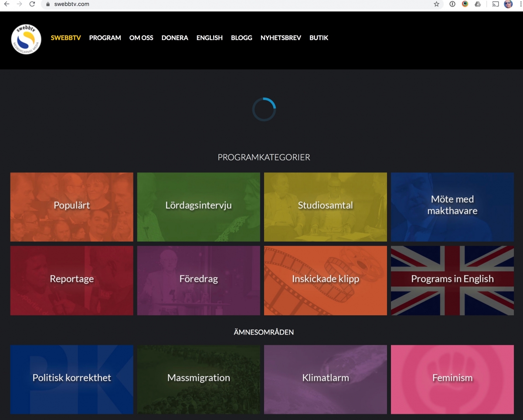Choose the pink Feminism topic tile
Viewport: 523px width, 420px height.
452,379
